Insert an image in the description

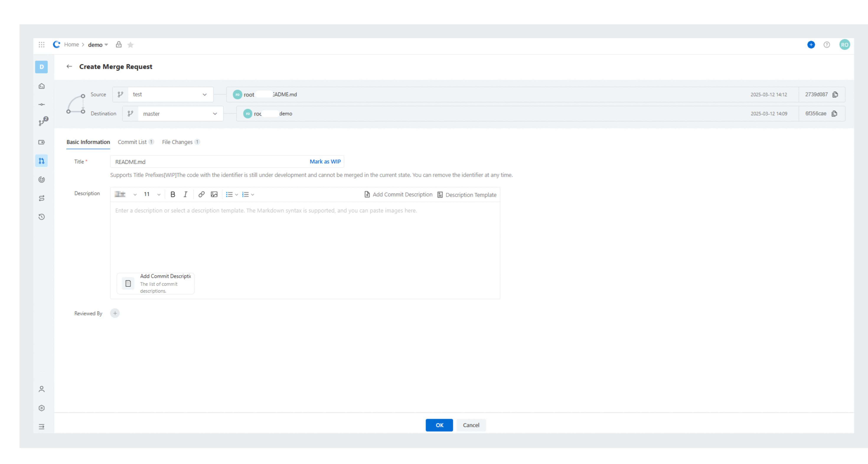pyautogui.click(x=214, y=194)
